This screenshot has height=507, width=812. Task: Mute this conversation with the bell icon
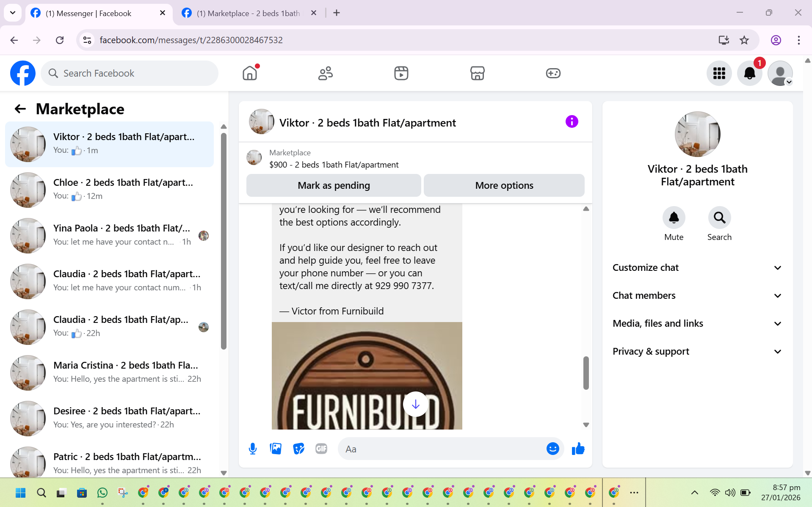click(x=674, y=218)
